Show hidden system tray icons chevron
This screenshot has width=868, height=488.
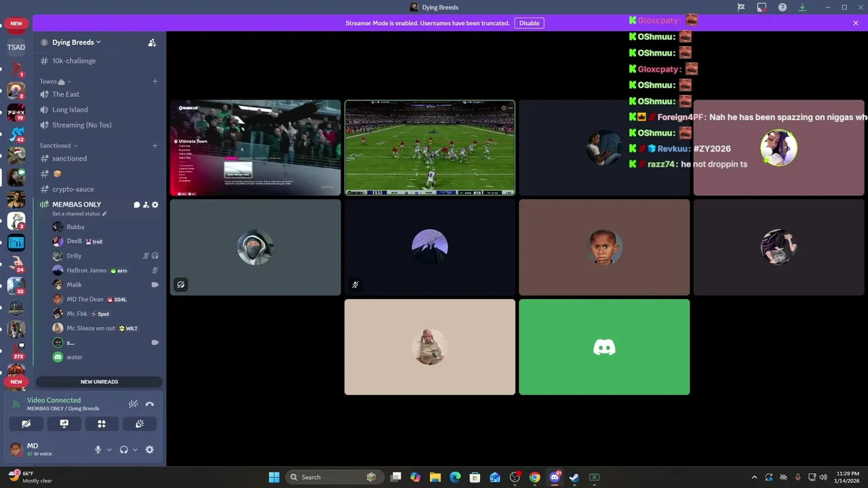click(x=754, y=477)
